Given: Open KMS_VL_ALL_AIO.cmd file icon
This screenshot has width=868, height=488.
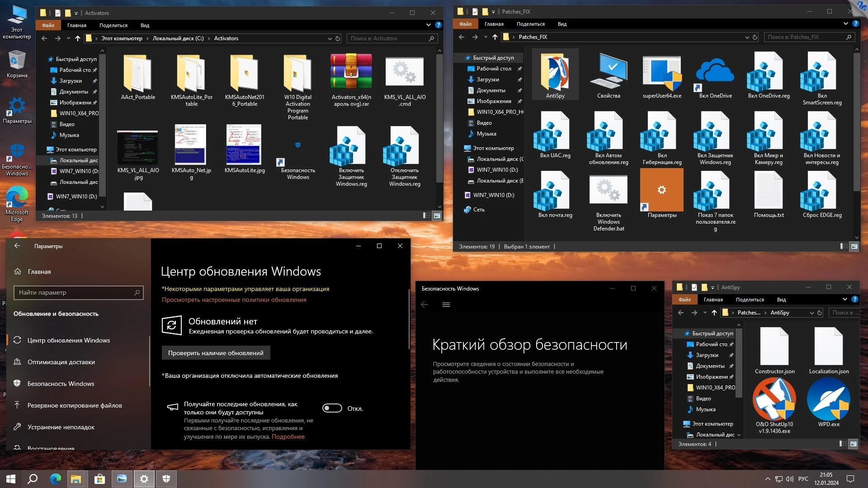Looking at the screenshot, I should pos(404,72).
